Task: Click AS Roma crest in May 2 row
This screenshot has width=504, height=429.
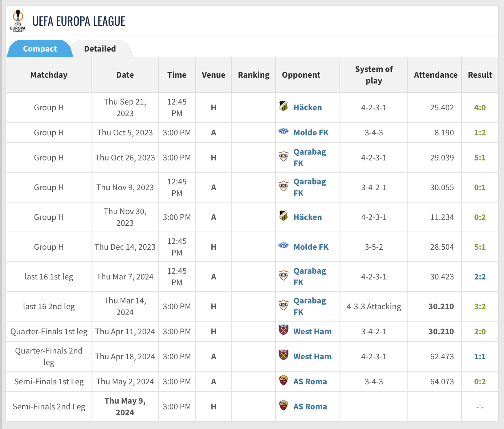Action: point(284,380)
